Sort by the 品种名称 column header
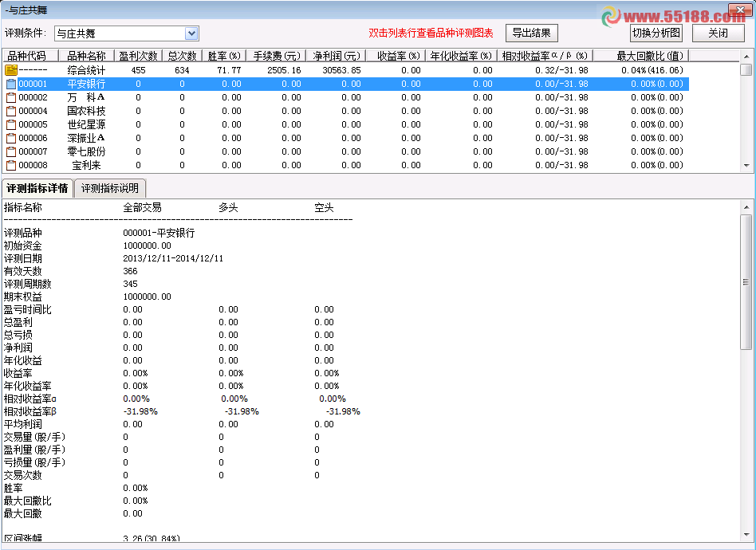 coord(86,56)
